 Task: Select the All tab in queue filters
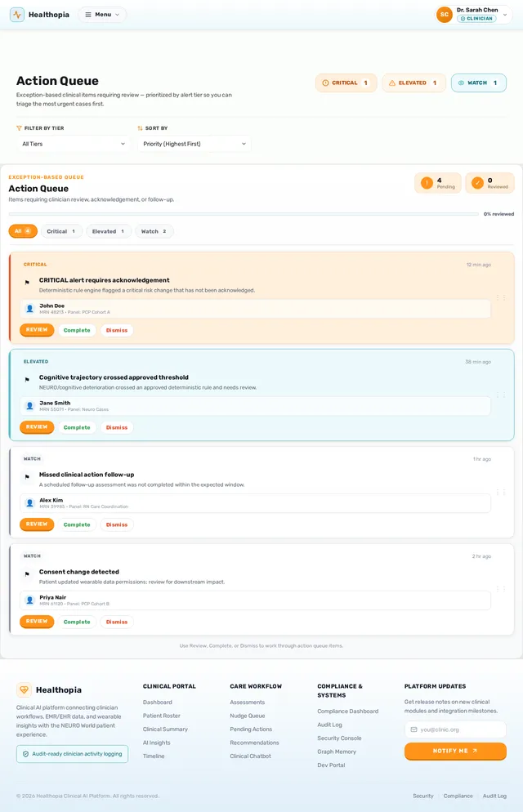[x=23, y=231]
